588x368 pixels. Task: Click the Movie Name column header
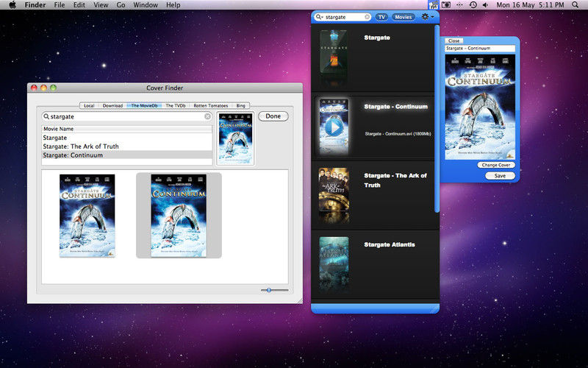[x=126, y=129]
